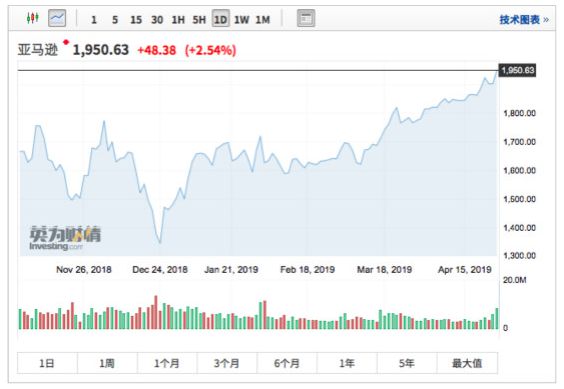Click the 亚马逊 stock name
Screen dimensions: 564x389
pos(38,50)
